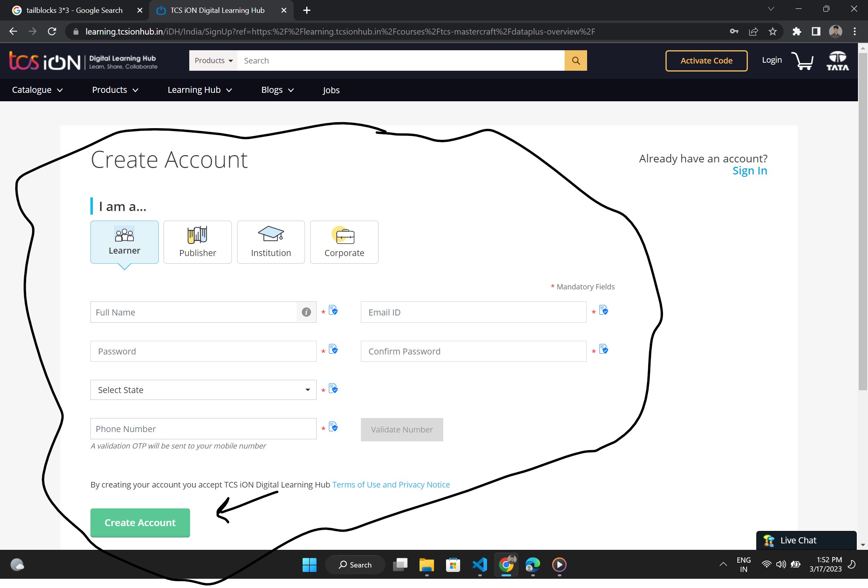Click the Full Name info icon

pos(306,312)
